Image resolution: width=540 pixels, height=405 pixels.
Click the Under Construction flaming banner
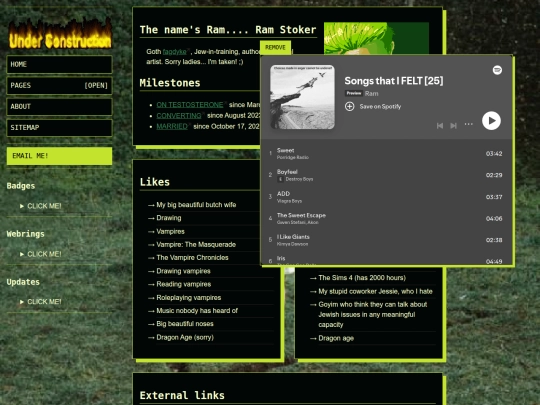(60, 34)
